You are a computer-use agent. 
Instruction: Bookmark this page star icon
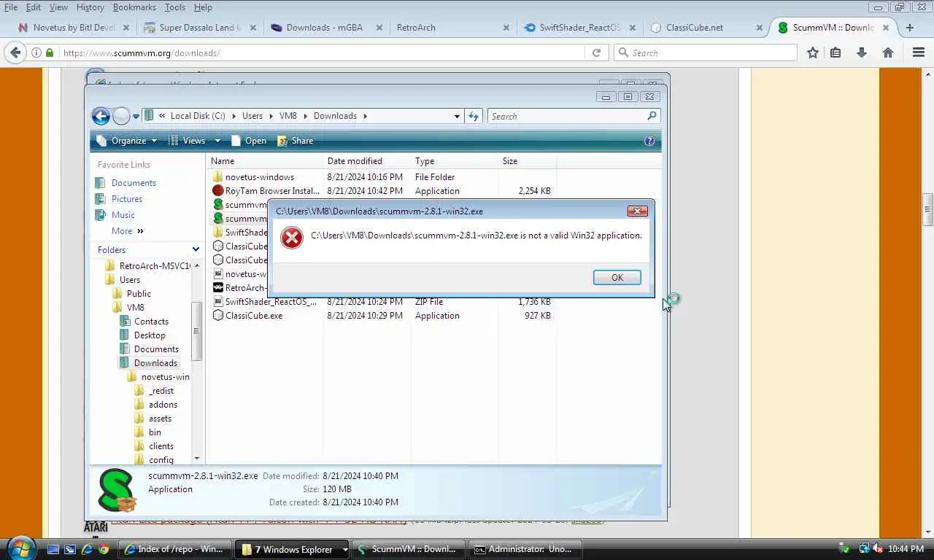coord(812,52)
